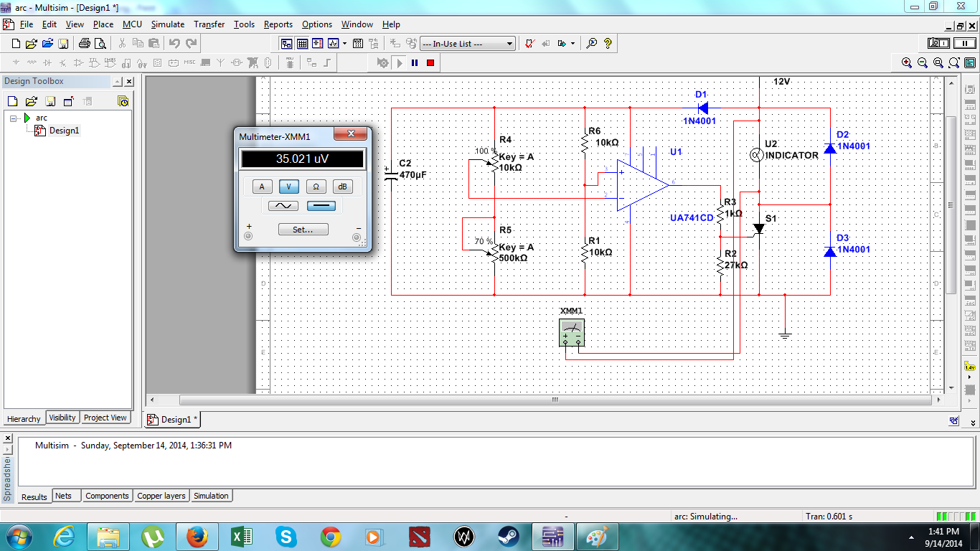Zoom to a selected area

938,63
